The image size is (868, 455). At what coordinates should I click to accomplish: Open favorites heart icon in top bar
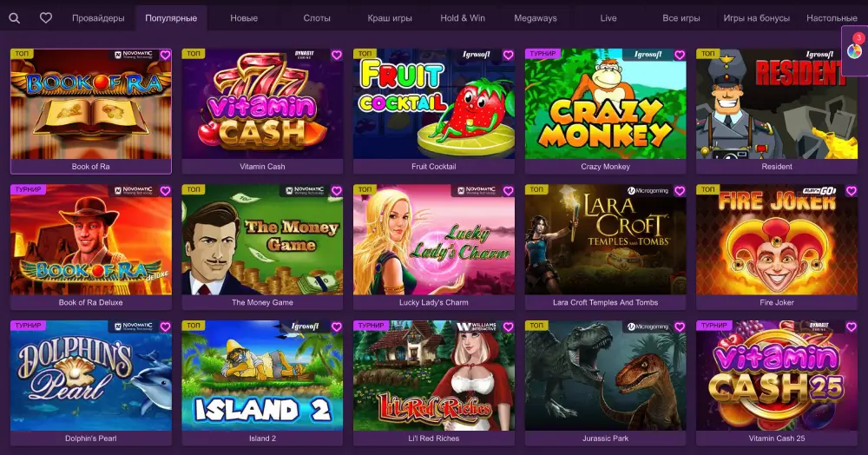(x=46, y=17)
